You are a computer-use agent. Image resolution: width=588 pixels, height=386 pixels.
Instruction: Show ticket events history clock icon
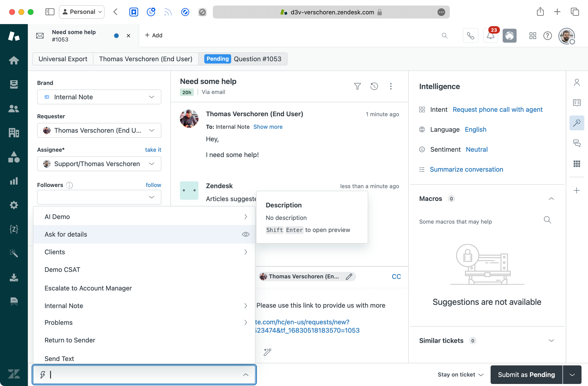point(374,86)
